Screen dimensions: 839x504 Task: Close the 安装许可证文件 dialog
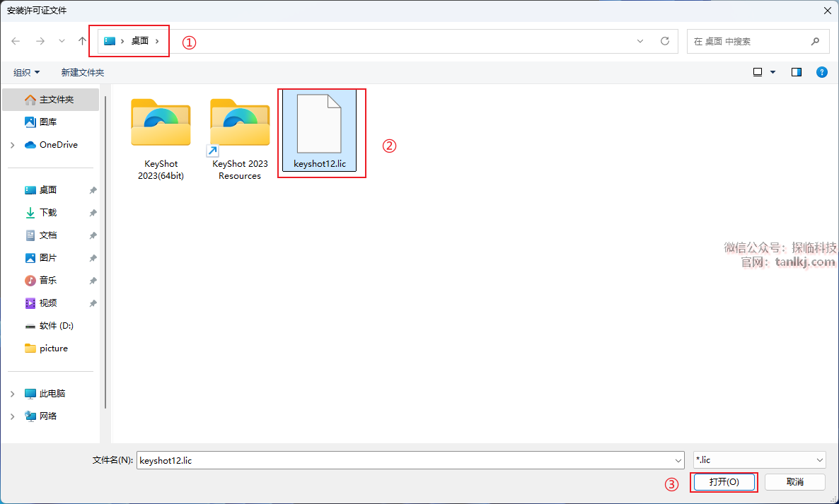coord(827,10)
